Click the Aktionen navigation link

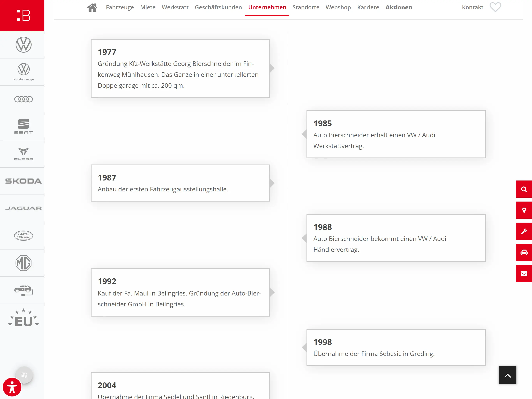[399, 7]
